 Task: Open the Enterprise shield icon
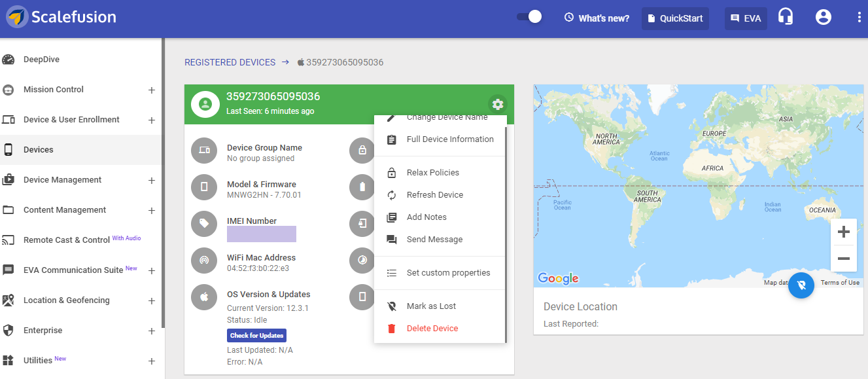pyautogui.click(x=9, y=331)
